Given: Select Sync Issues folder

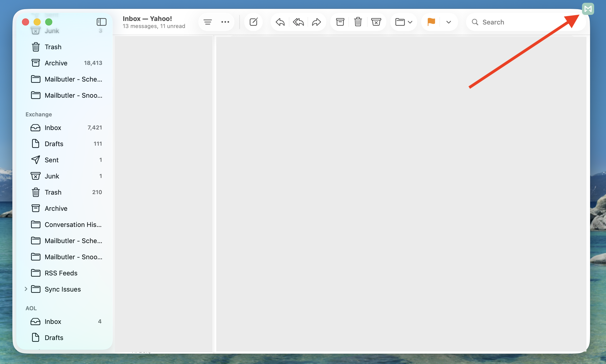Looking at the screenshot, I should pyautogui.click(x=64, y=289).
